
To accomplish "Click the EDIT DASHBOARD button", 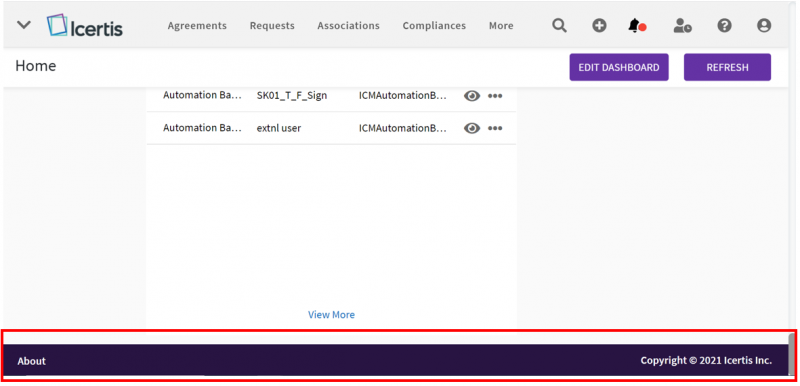I will click(619, 67).
